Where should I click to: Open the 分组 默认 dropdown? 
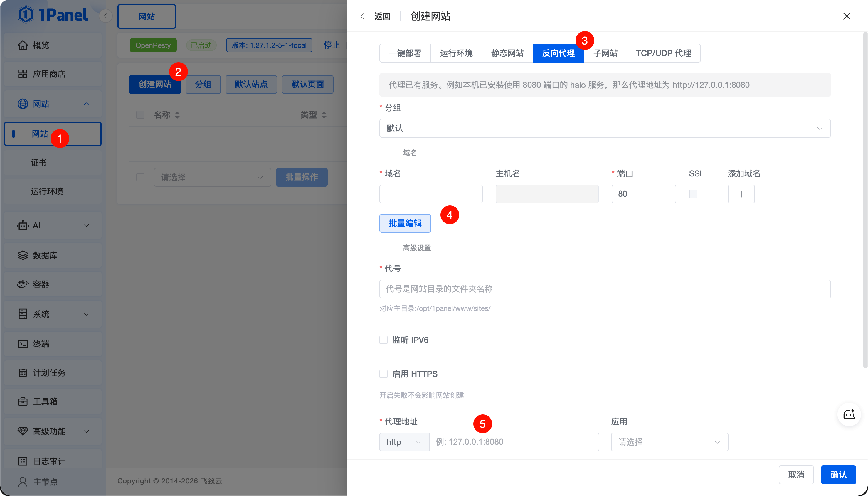point(605,128)
